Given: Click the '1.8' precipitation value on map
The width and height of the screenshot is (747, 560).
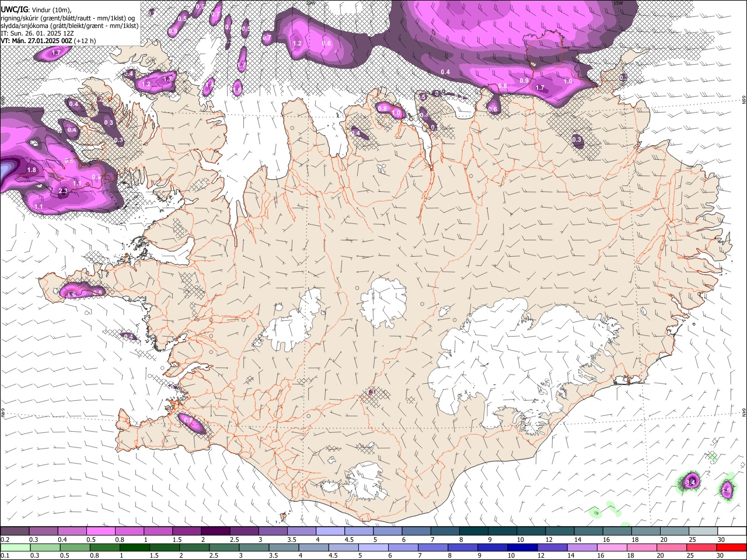Looking at the screenshot, I should click(x=32, y=170).
